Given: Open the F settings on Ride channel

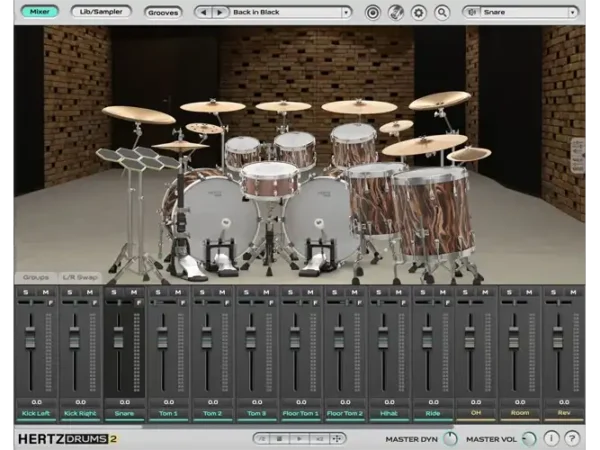Looking at the screenshot, I should click(x=447, y=303).
